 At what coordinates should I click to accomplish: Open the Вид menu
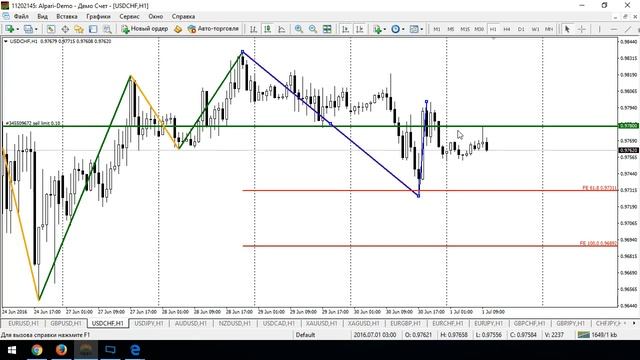click(x=42, y=17)
